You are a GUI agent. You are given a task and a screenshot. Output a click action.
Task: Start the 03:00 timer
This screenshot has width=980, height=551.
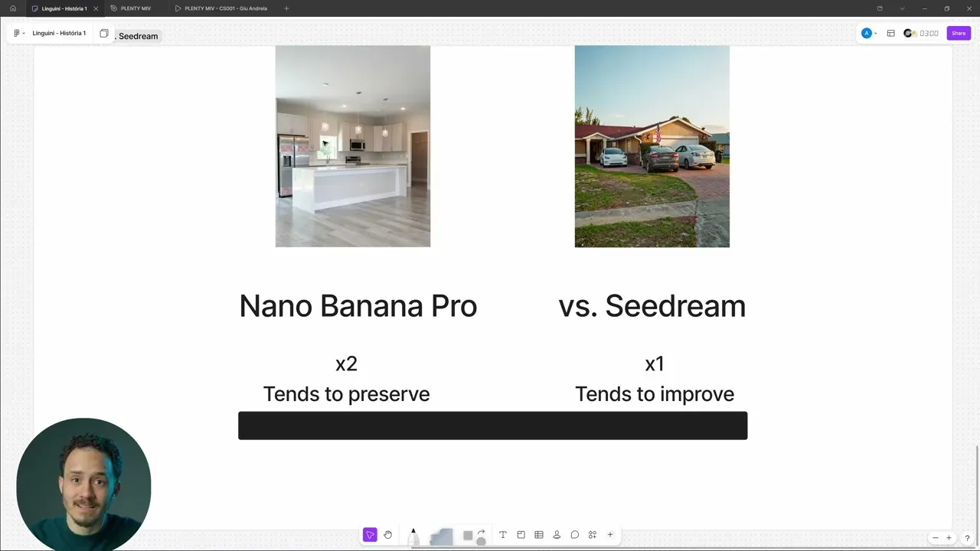929,33
